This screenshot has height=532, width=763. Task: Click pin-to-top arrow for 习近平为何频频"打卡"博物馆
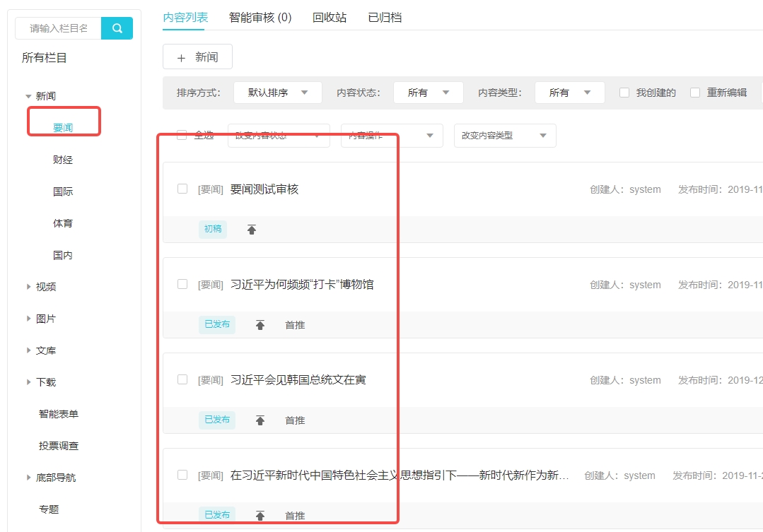pos(260,325)
